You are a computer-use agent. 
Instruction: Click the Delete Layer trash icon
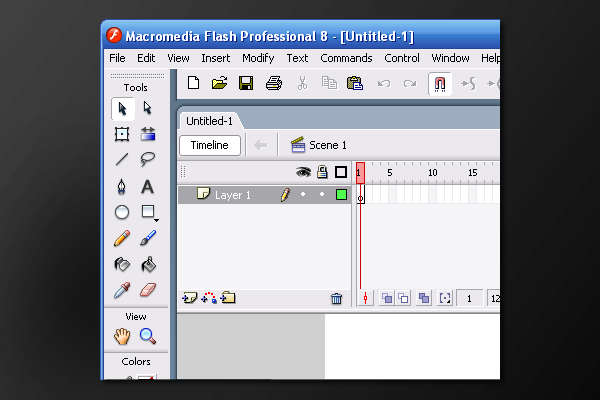click(x=336, y=298)
